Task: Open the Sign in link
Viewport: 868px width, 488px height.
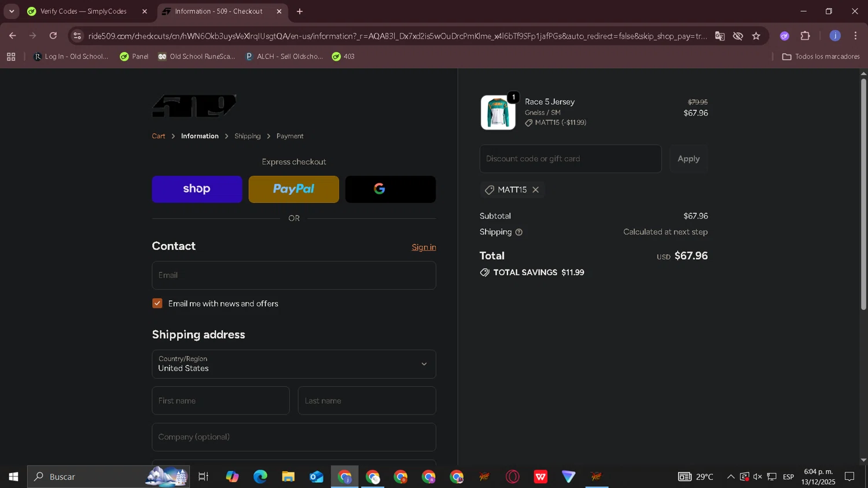Action: click(424, 247)
